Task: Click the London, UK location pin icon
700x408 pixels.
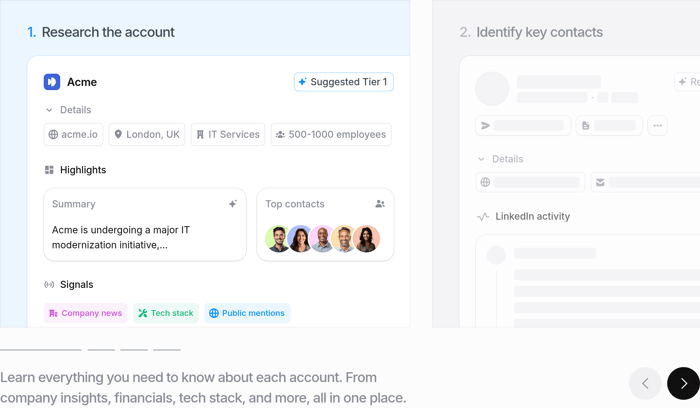Action: click(118, 134)
